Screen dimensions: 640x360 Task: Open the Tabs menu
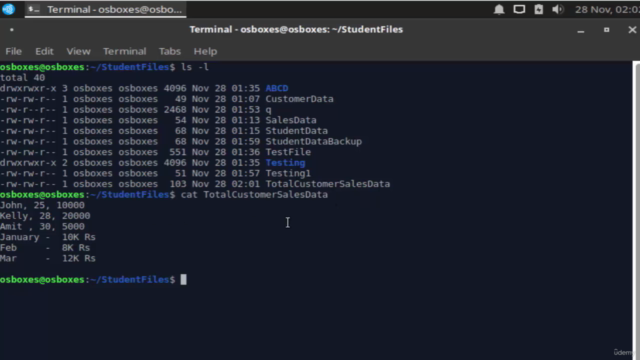click(170, 51)
